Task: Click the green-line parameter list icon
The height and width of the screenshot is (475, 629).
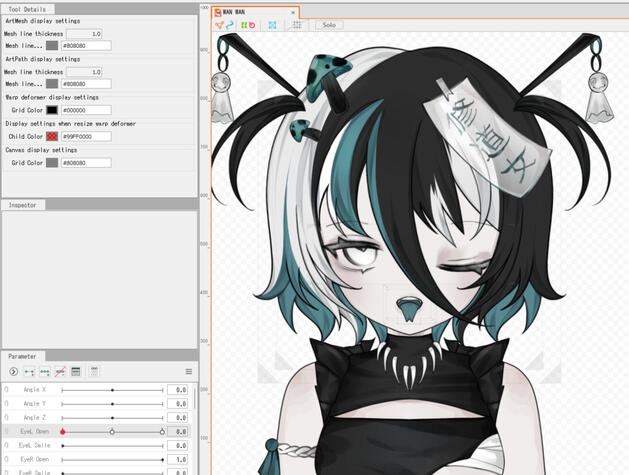Action: [75, 371]
